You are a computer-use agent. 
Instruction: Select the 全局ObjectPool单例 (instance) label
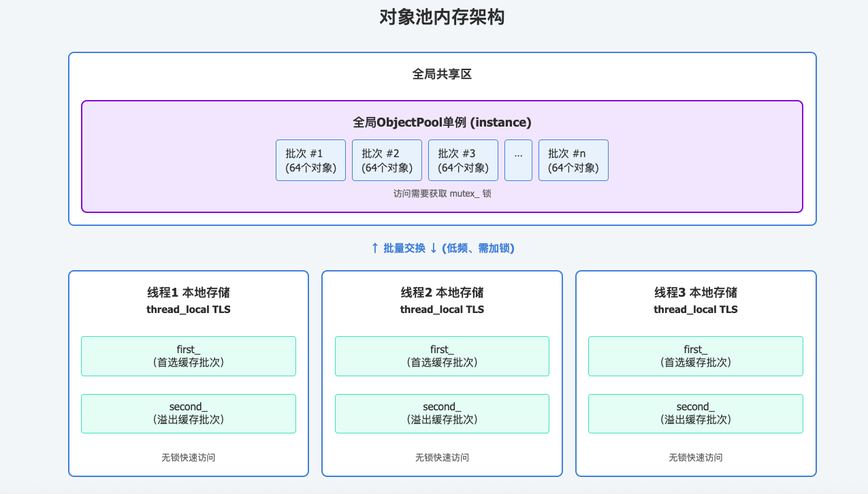pos(442,122)
